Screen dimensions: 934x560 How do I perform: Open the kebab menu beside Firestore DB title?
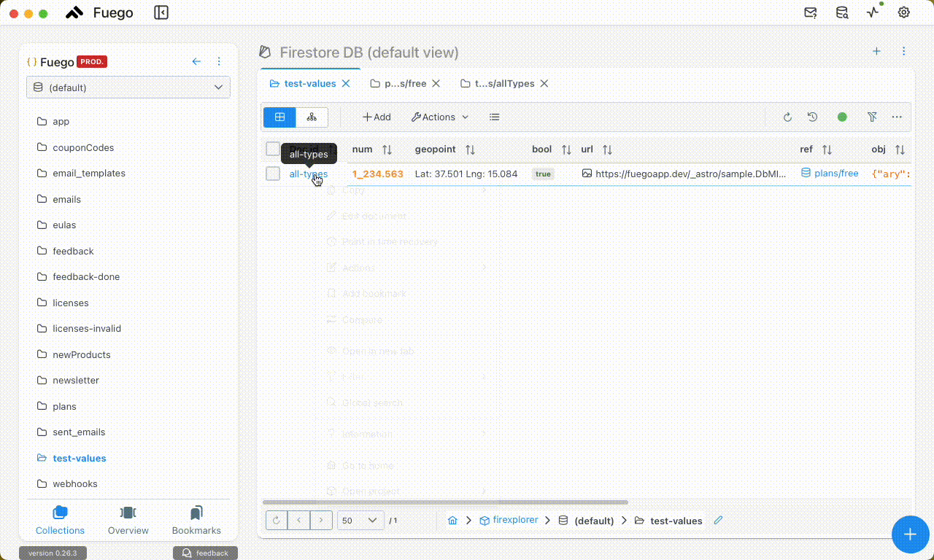click(904, 51)
